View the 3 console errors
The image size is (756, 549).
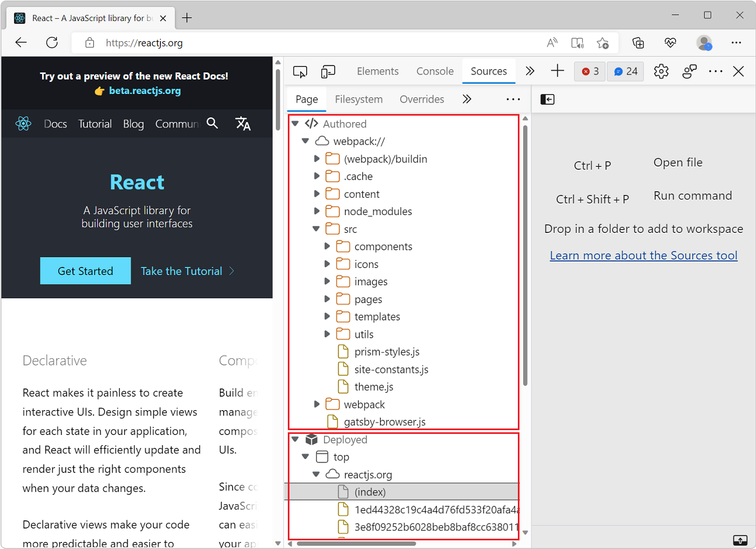pos(589,71)
